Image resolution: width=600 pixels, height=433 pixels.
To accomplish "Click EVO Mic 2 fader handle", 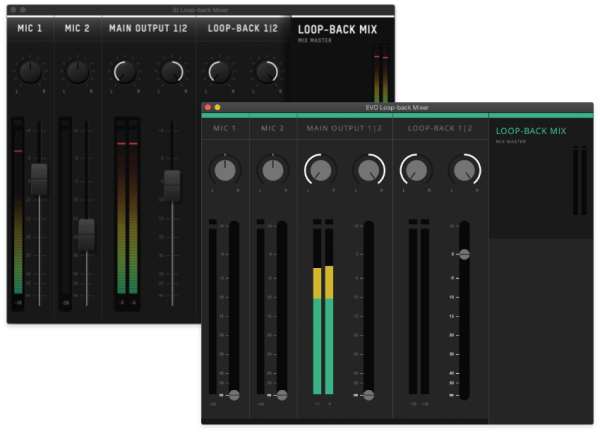I will tap(282, 395).
